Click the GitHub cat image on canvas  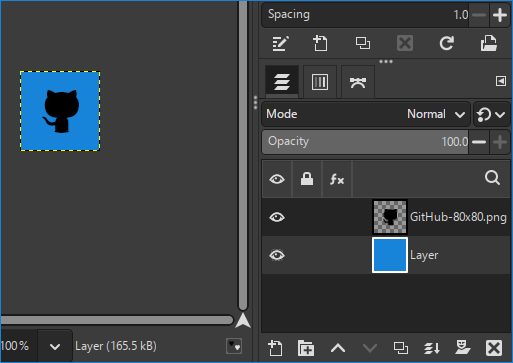61,111
